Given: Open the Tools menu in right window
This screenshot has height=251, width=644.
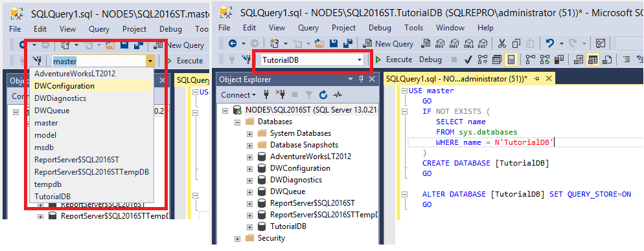Looking at the screenshot, I should click(x=413, y=28).
